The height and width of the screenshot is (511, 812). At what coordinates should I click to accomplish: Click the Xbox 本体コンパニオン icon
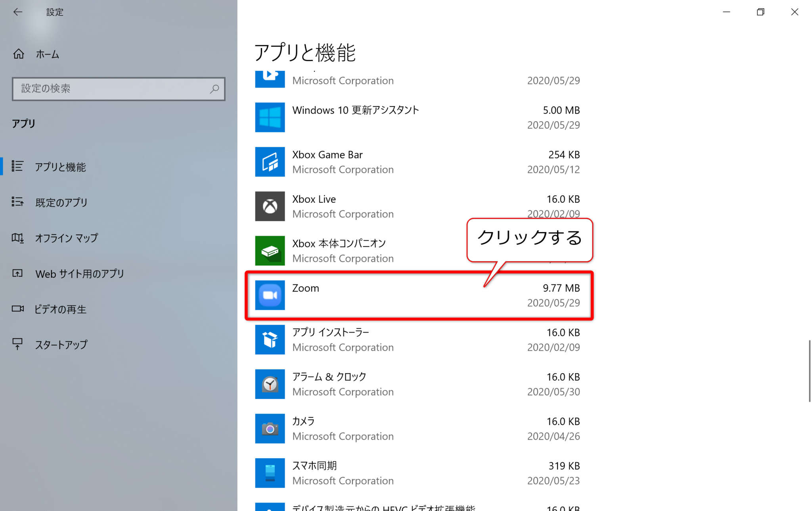click(x=270, y=250)
